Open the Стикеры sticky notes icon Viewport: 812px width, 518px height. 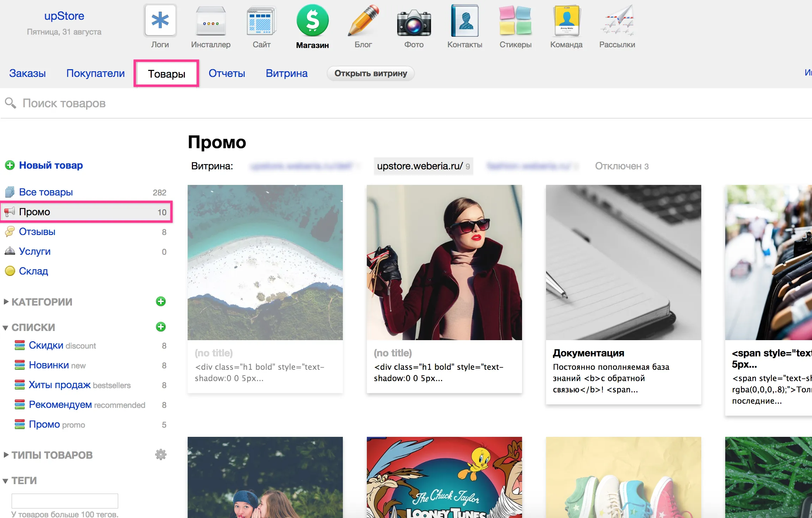(x=515, y=20)
